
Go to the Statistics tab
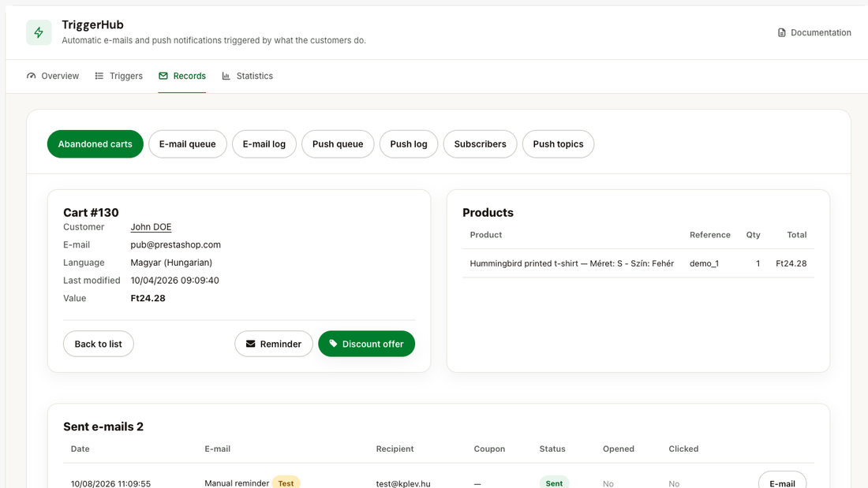click(x=247, y=76)
